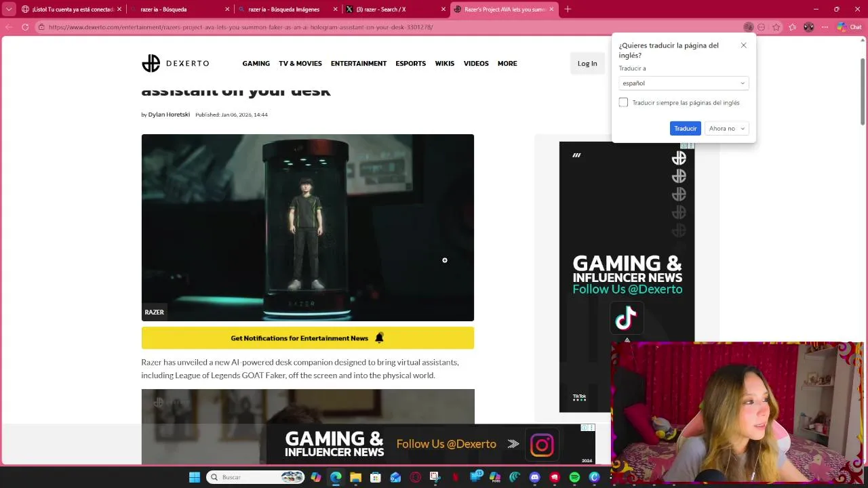Switch to the 'razer - Search / X' tab

[395, 9]
